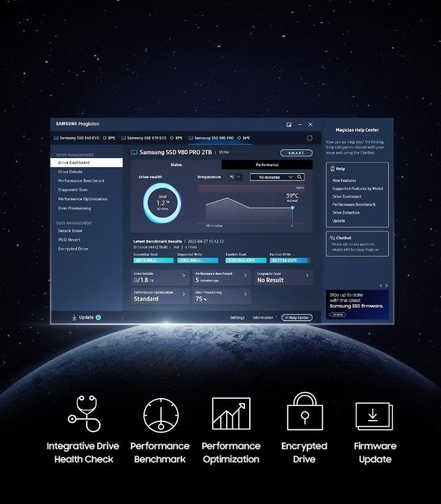Click the Help book icon in Help Center
The width and height of the screenshot is (441, 504).
coord(332,168)
